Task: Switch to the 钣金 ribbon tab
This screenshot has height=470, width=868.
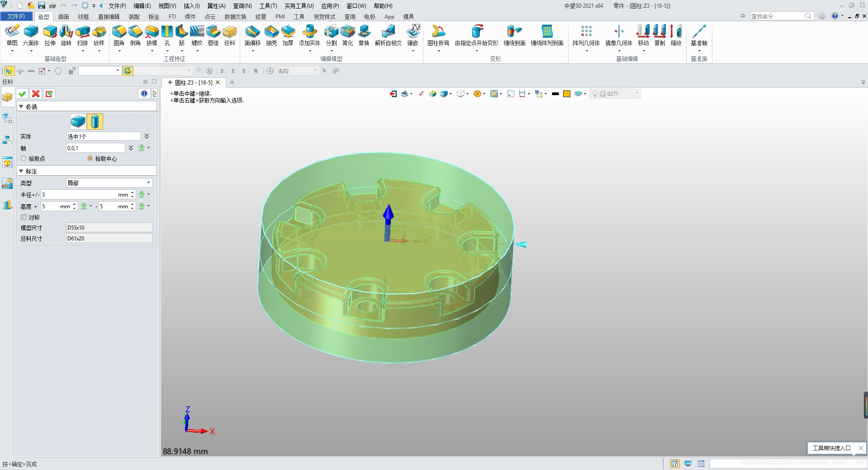Action: [154, 17]
